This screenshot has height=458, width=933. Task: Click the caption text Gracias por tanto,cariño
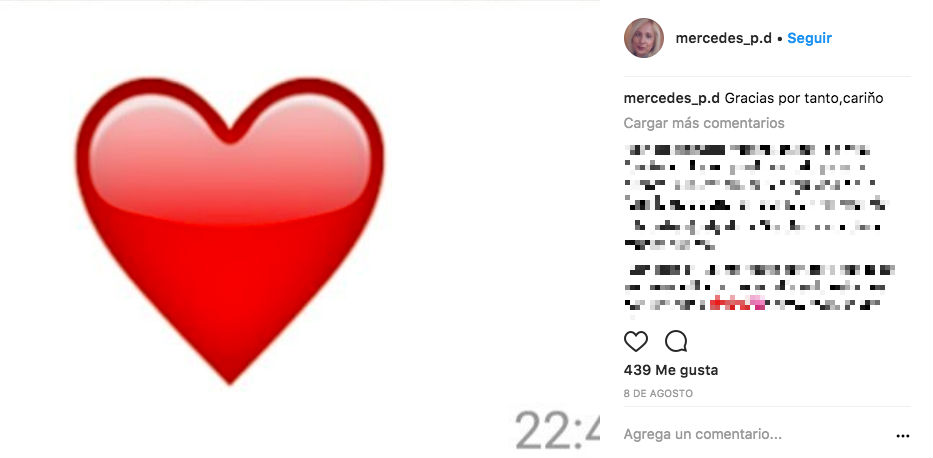pyautogui.click(x=804, y=99)
